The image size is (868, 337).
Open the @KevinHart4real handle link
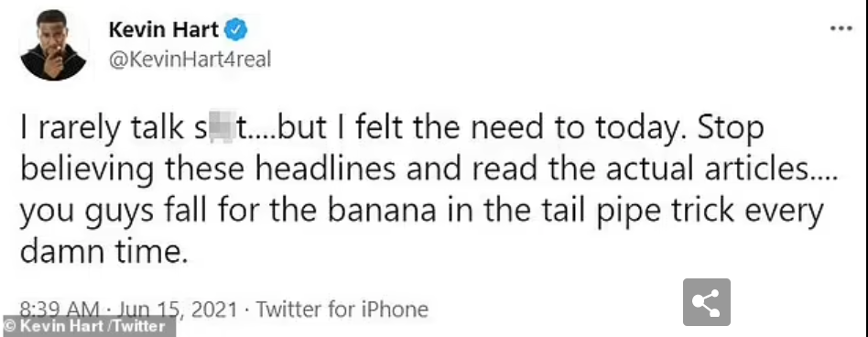[x=190, y=60]
